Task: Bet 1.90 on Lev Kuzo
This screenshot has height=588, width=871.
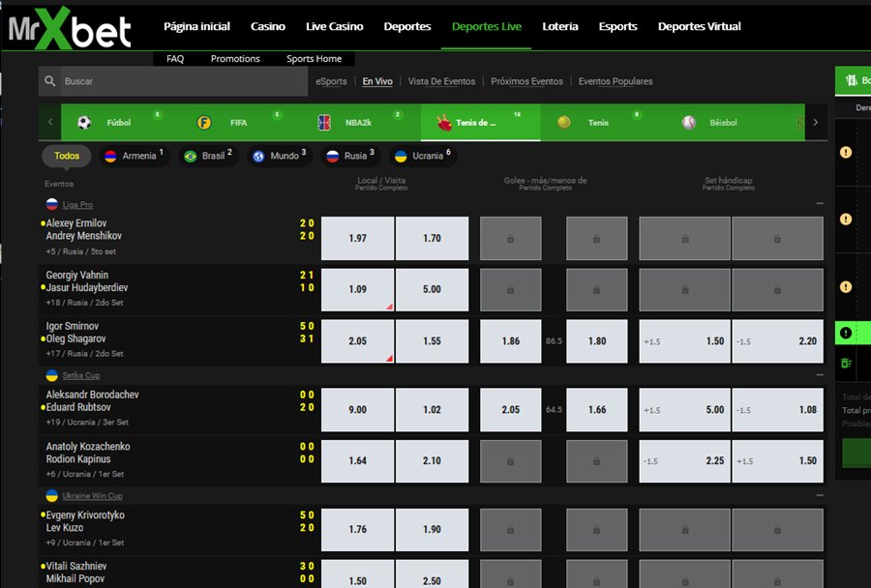Action: [432, 530]
